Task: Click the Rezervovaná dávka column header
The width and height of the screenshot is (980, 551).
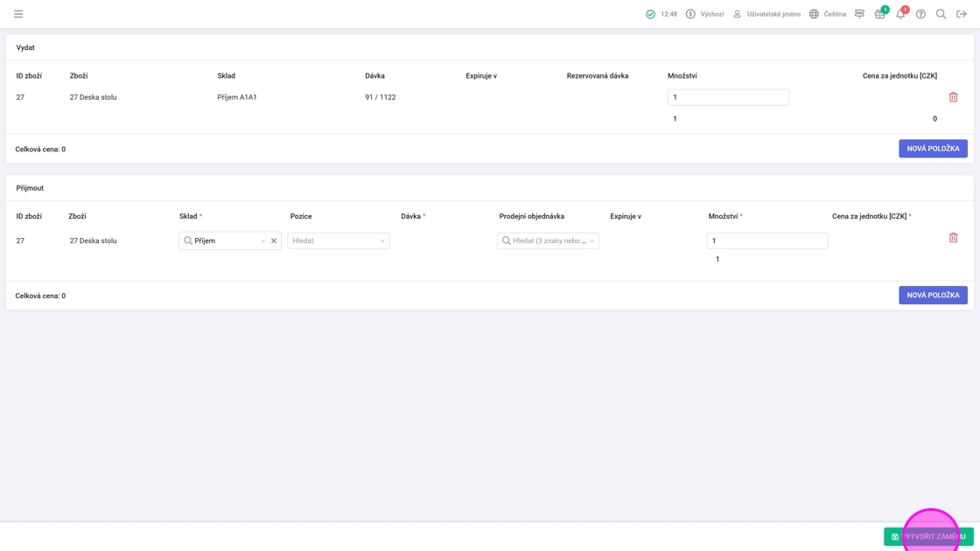Action: 598,75
